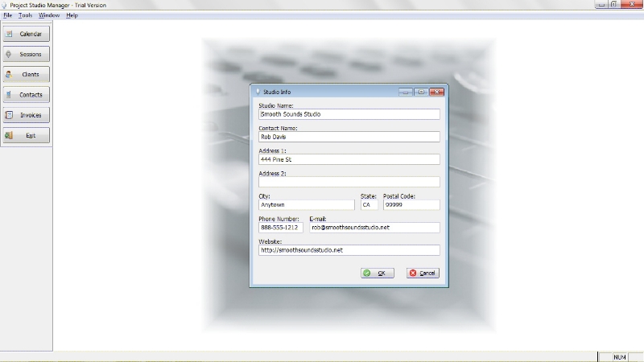Open the Tools menu

(26, 15)
